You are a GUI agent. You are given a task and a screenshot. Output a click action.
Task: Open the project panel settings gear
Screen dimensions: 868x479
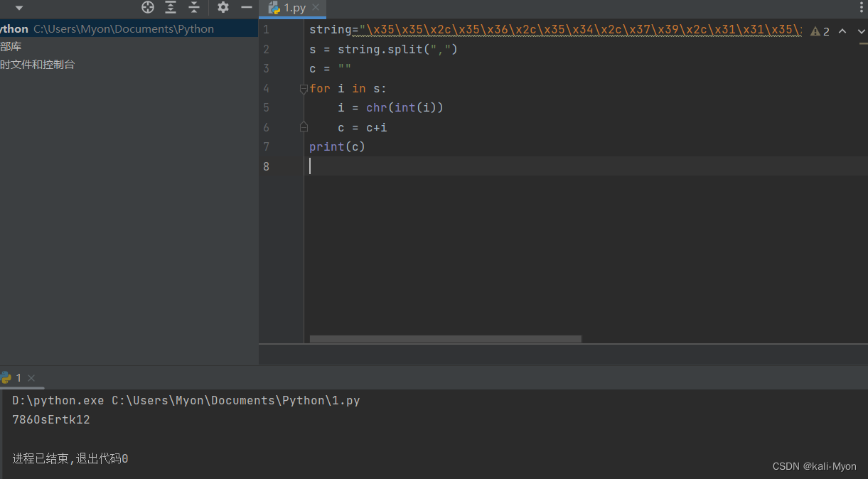[223, 7]
